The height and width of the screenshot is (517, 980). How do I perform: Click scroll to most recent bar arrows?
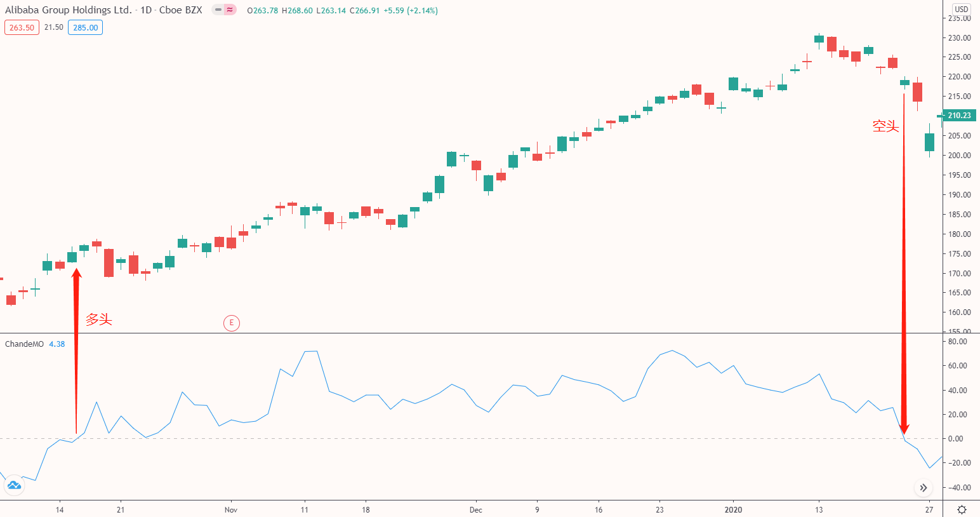[x=924, y=488]
